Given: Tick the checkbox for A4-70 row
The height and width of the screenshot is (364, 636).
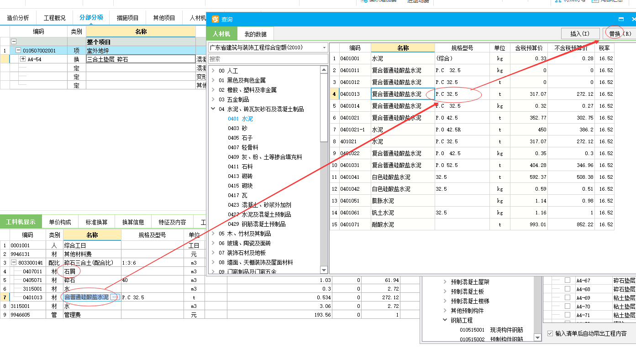Looking at the screenshot, I should (x=568, y=306).
